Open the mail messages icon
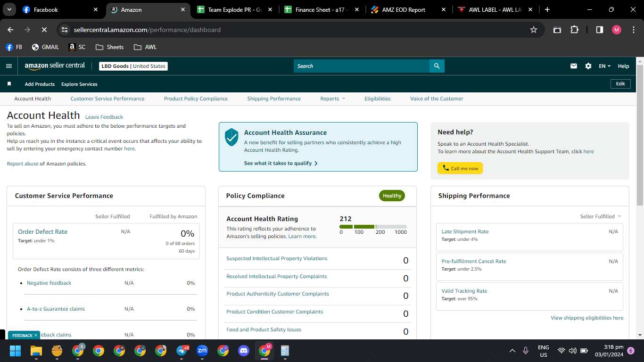 [574, 66]
